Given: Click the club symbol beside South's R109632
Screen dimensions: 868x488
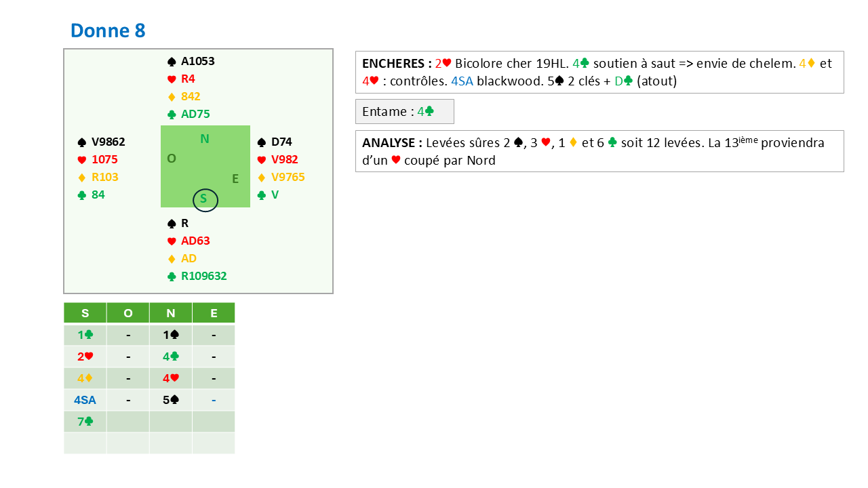Looking at the screenshot, I should pos(172,277).
